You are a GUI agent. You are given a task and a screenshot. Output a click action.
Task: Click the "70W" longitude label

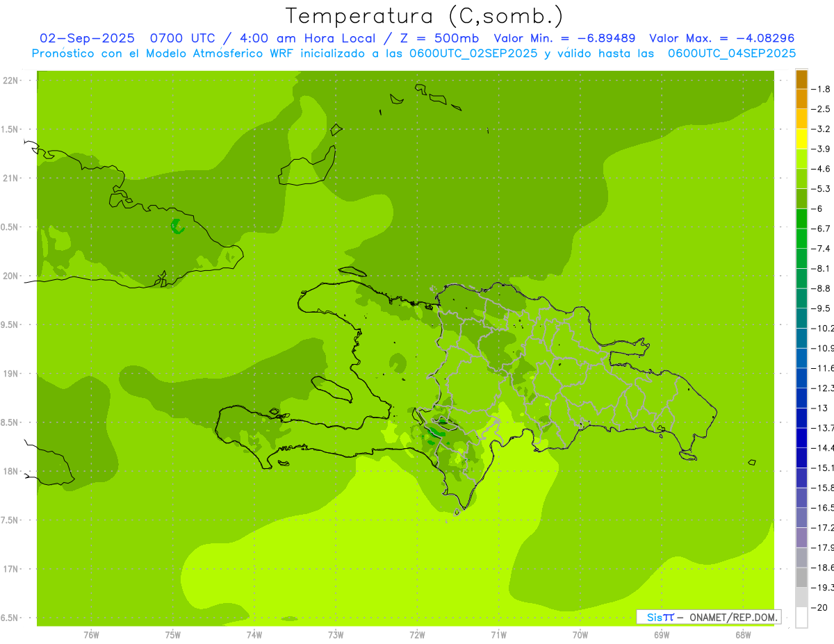580,635
